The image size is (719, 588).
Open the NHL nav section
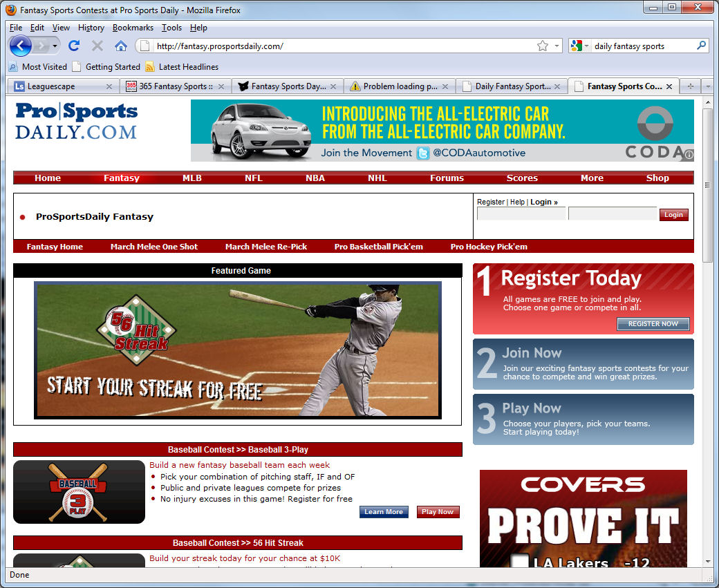377,178
